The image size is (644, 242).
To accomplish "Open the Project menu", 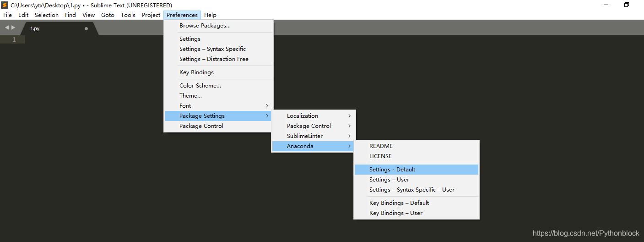I will [x=151, y=15].
